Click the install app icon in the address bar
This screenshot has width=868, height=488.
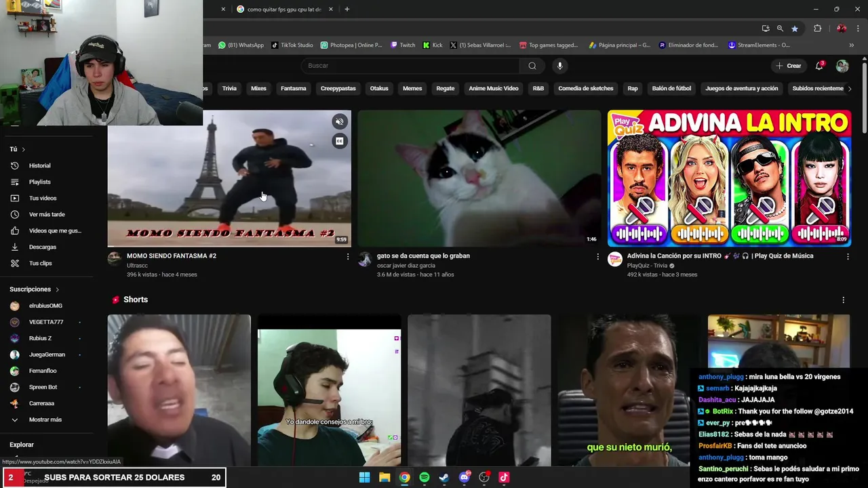766,28
